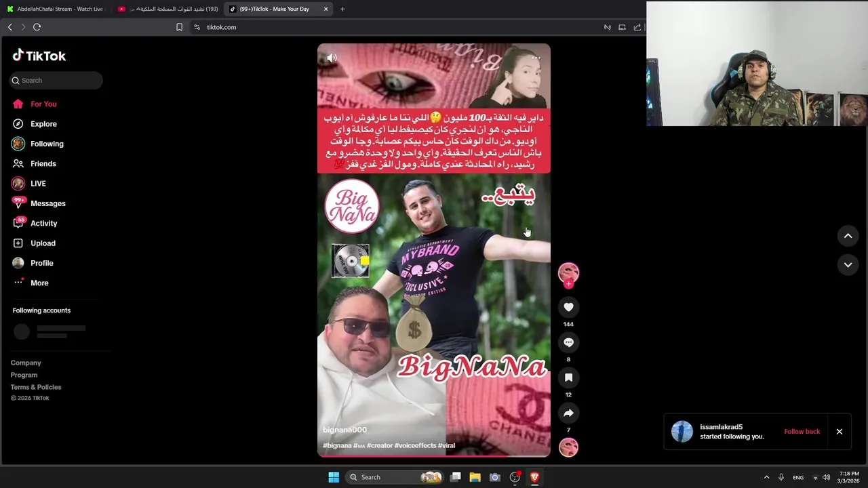The height and width of the screenshot is (488, 868).
Task: Mute the video sound
Action: click(332, 58)
